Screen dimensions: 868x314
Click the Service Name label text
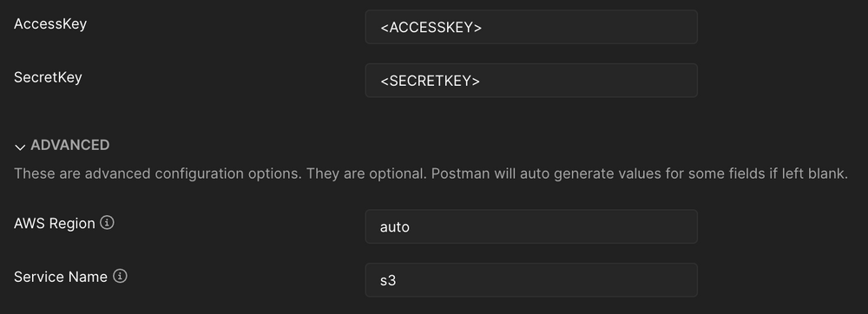pyautogui.click(x=61, y=277)
